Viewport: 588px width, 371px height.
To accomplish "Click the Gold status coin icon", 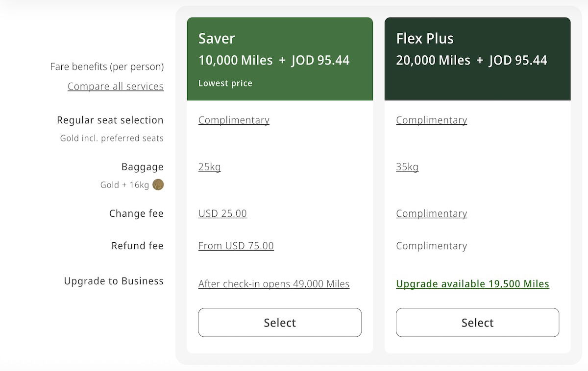I will pyautogui.click(x=158, y=185).
